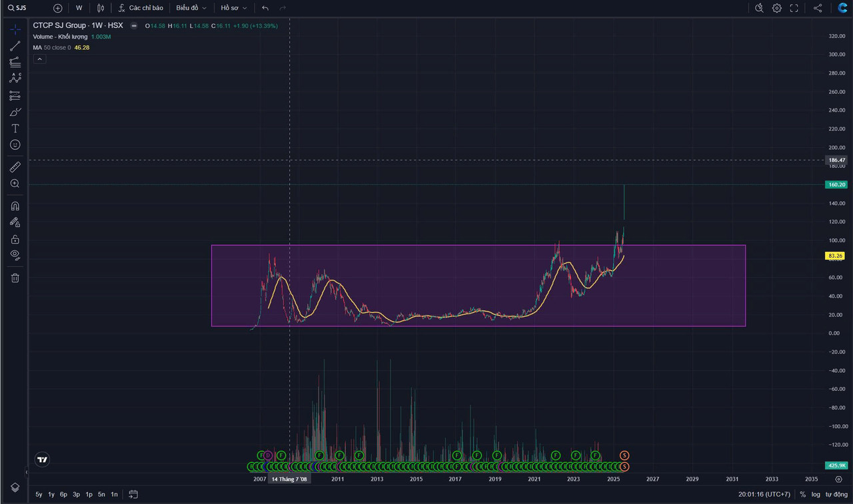Click the 20:01:16 (UTC+7) timezone

point(766,494)
